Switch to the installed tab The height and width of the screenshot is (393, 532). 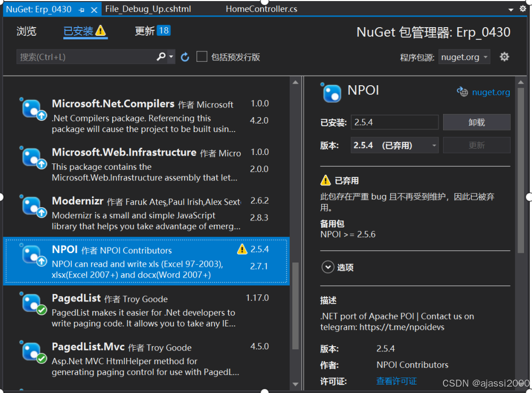(x=78, y=31)
